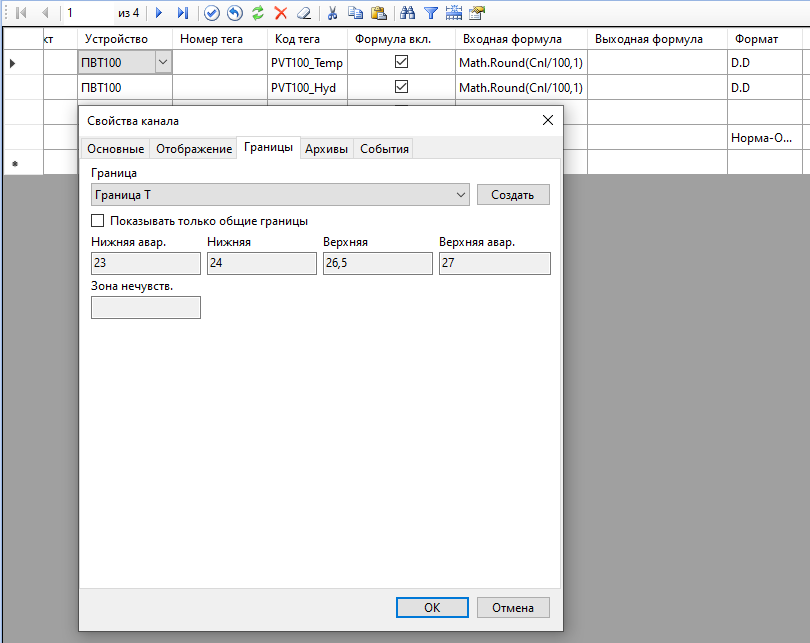Image resolution: width=810 pixels, height=643 pixels.
Task: Open the Устройство dropdown in first row
Action: click(163, 62)
